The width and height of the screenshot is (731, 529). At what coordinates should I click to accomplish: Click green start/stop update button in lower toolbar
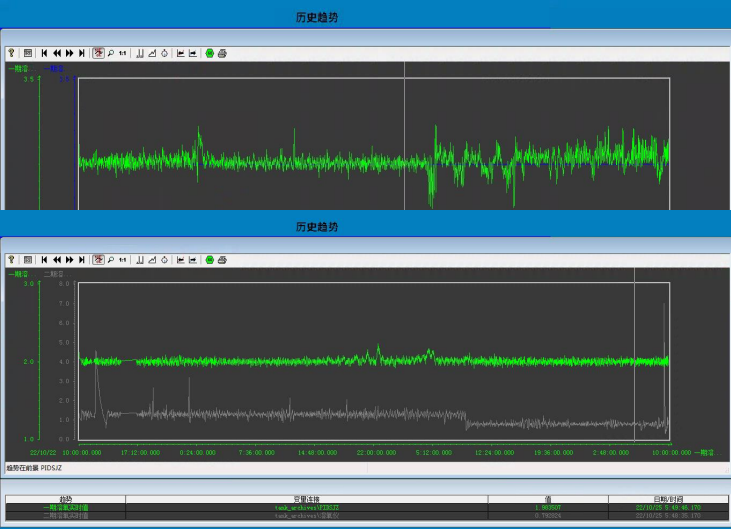(x=210, y=260)
